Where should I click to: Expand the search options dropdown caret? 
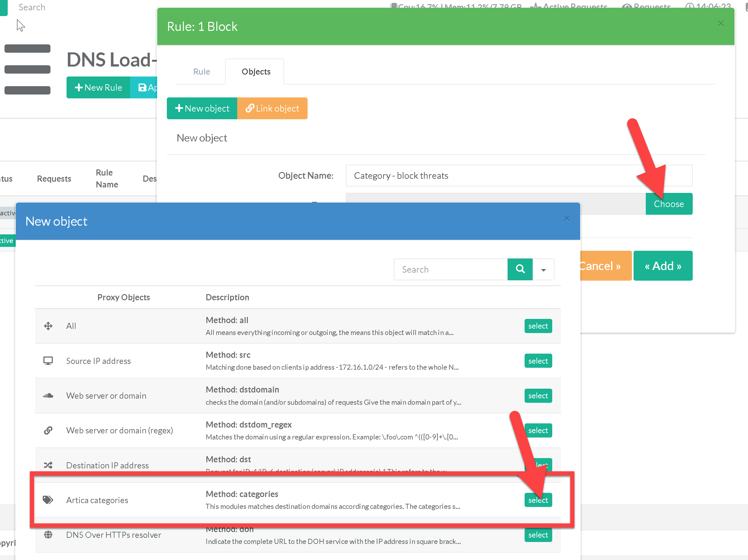pos(544,269)
